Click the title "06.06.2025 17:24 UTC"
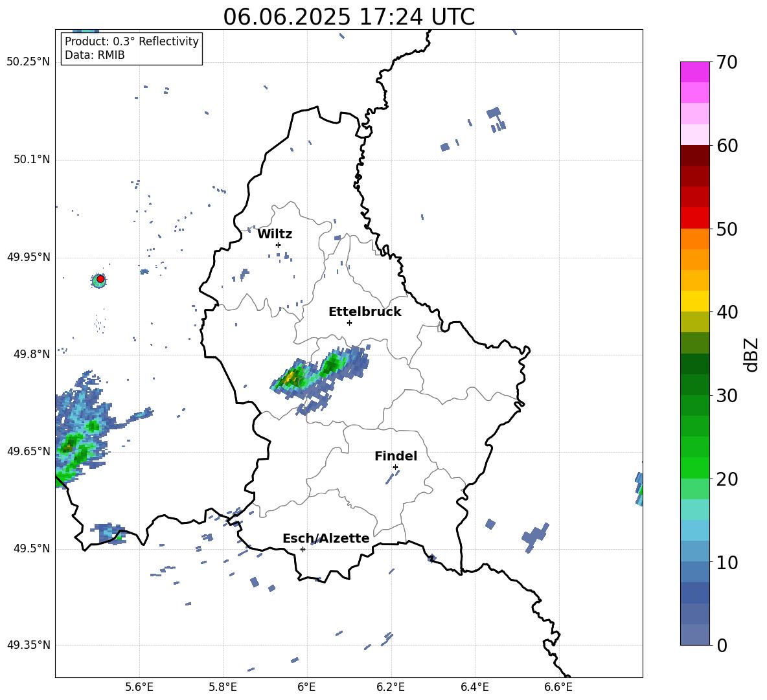Viewport: 767px width, 700px height. click(349, 17)
